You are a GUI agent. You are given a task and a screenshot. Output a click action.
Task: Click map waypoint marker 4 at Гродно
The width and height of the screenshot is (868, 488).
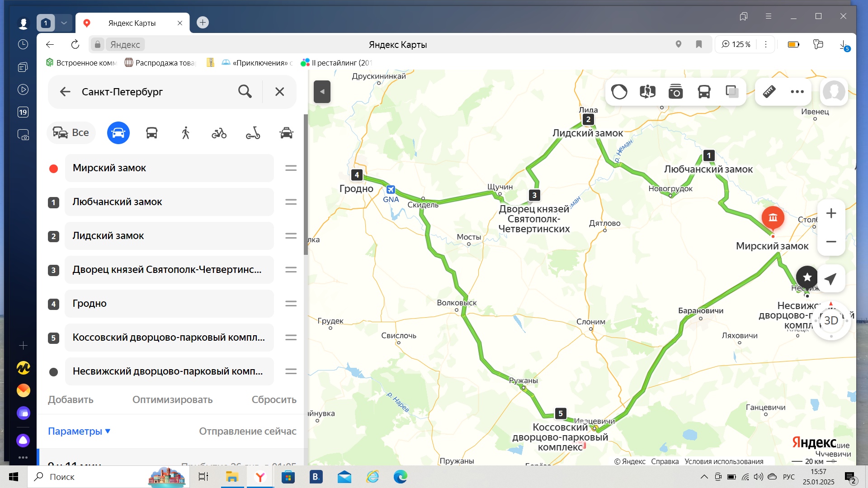(357, 175)
